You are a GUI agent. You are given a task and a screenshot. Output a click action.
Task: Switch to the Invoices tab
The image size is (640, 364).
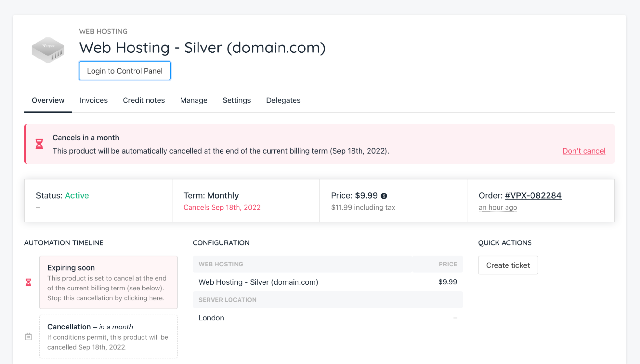93,100
